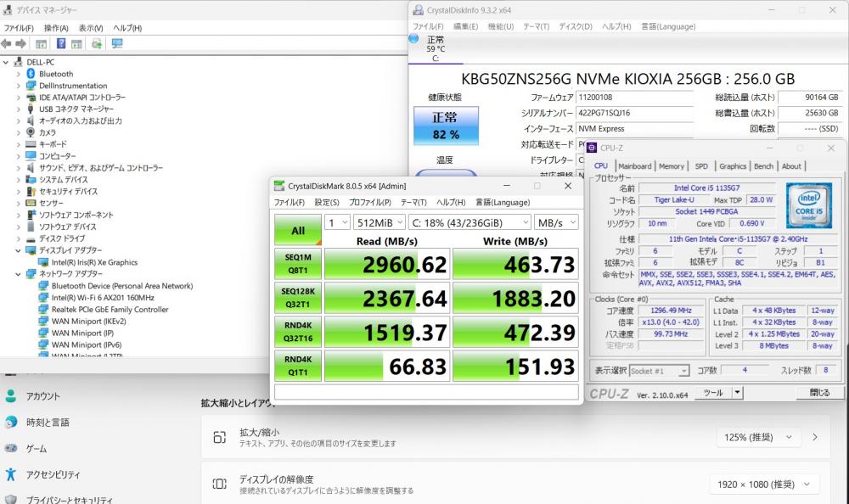Screen dimensions: 849x504
Task: Click the Time and Language icon in Settings
Action: 11,423
